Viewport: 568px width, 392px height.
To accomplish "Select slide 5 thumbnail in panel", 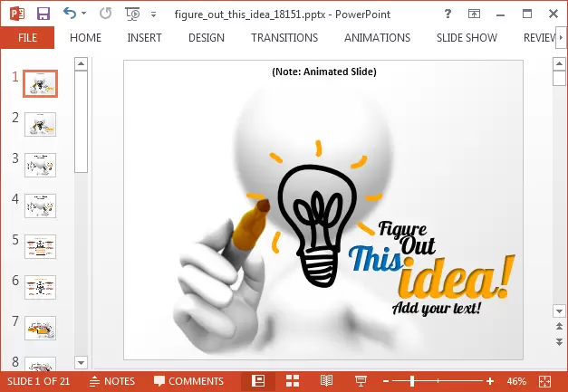I will click(x=41, y=245).
